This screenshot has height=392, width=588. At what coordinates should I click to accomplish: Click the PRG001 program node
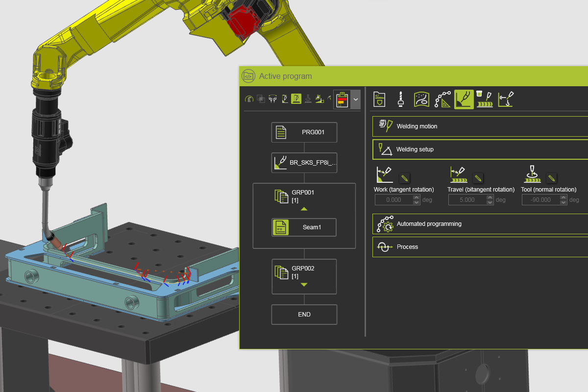click(304, 132)
